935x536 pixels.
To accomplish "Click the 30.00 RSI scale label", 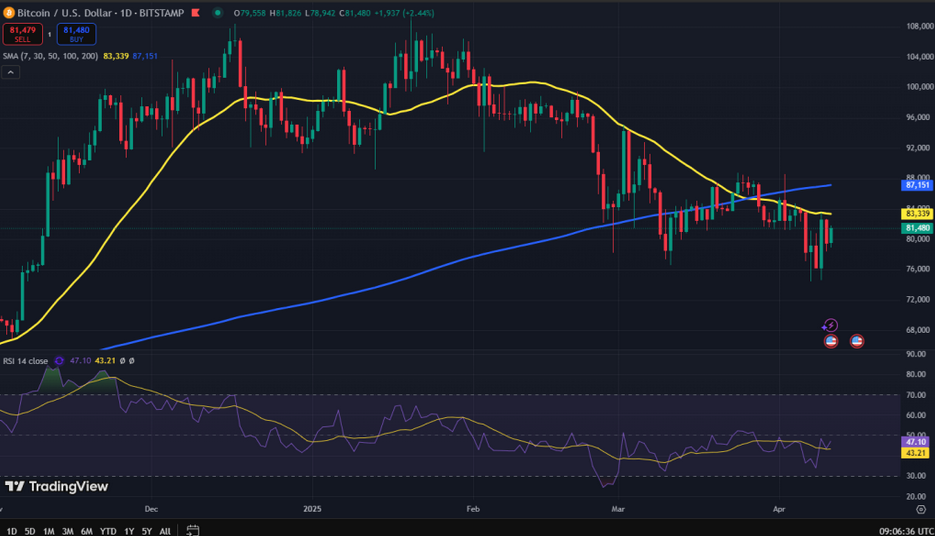I will coord(916,476).
